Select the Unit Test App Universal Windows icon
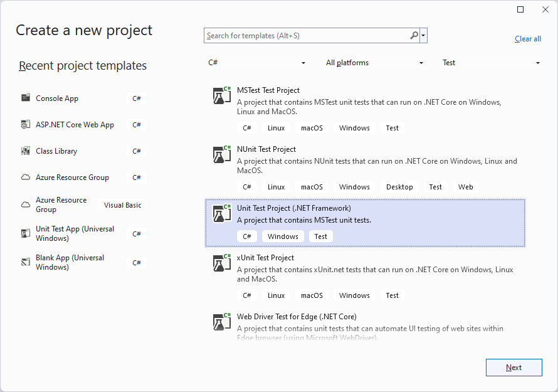The width and height of the screenshot is (558, 392). tap(26, 233)
